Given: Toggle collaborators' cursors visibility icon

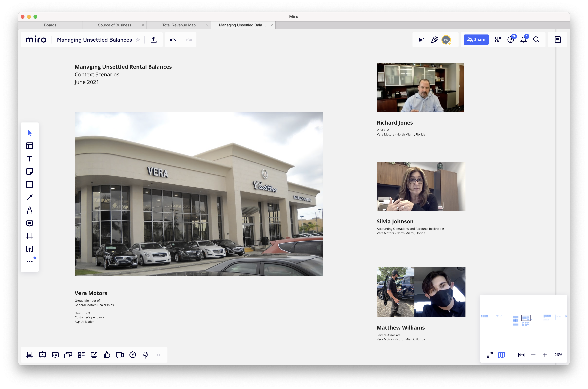Looking at the screenshot, I should (422, 40).
